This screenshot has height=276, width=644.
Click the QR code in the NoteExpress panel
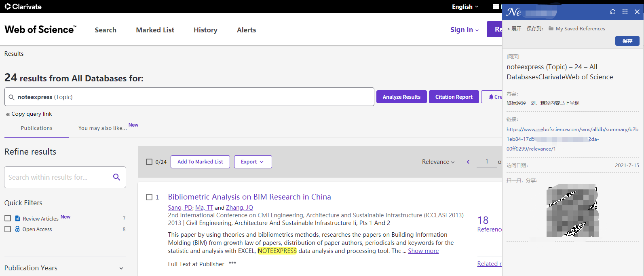(x=572, y=211)
